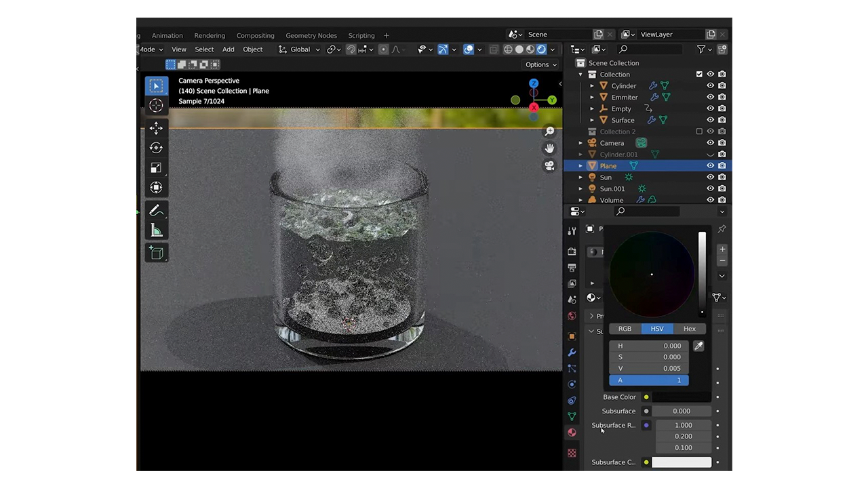The height and width of the screenshot is (488, 868).
Task: Enable the Collection 2 checkbox
Action: [x=699, y=131]
